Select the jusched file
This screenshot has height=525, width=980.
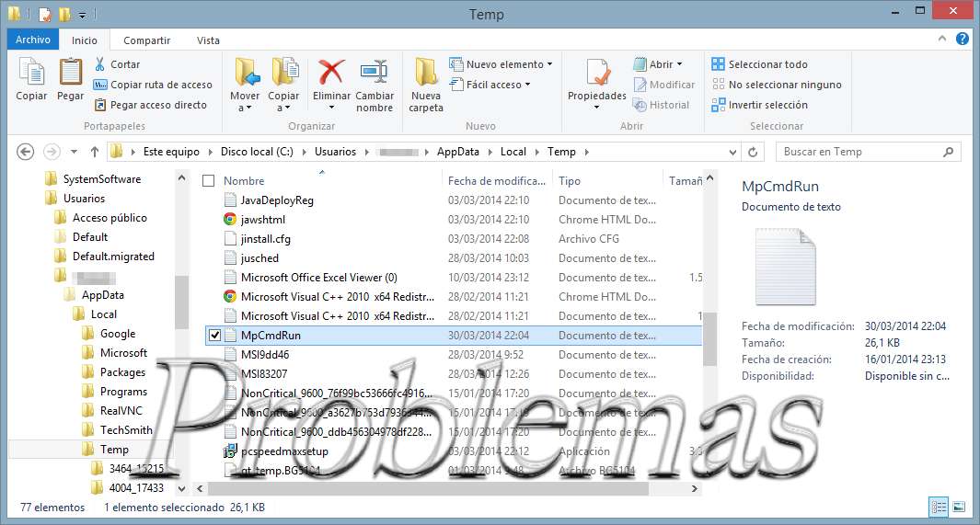pos(259,258)
